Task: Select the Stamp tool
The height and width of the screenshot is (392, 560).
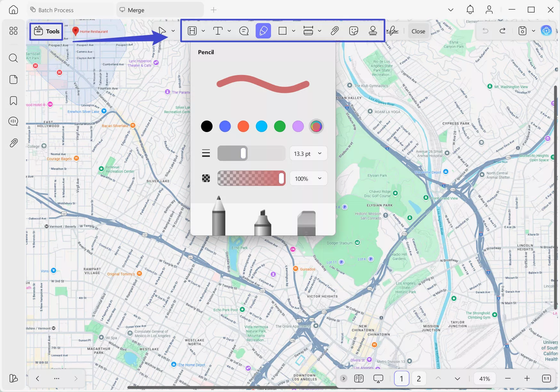Action: (373, 31)
